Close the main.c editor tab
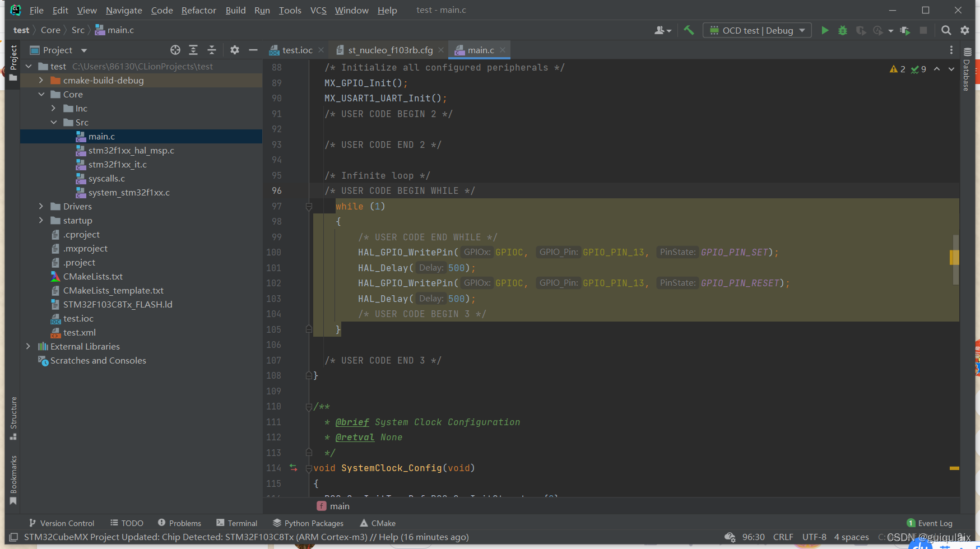 coord(503,50)
